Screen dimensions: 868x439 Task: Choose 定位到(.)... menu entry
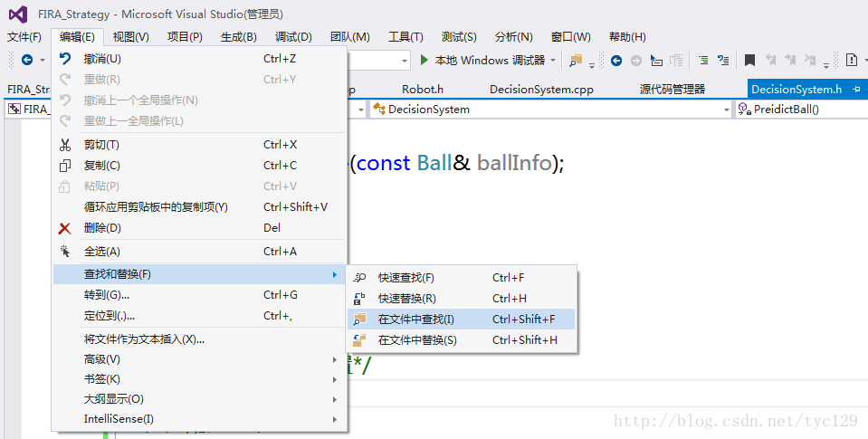pyautogui.click(x=199, y=316)
